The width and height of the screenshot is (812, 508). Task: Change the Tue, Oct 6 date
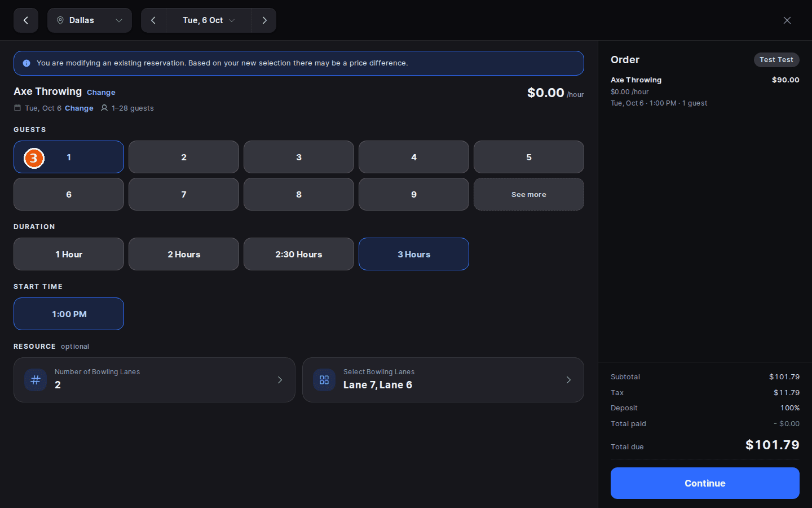click(79, 108)
